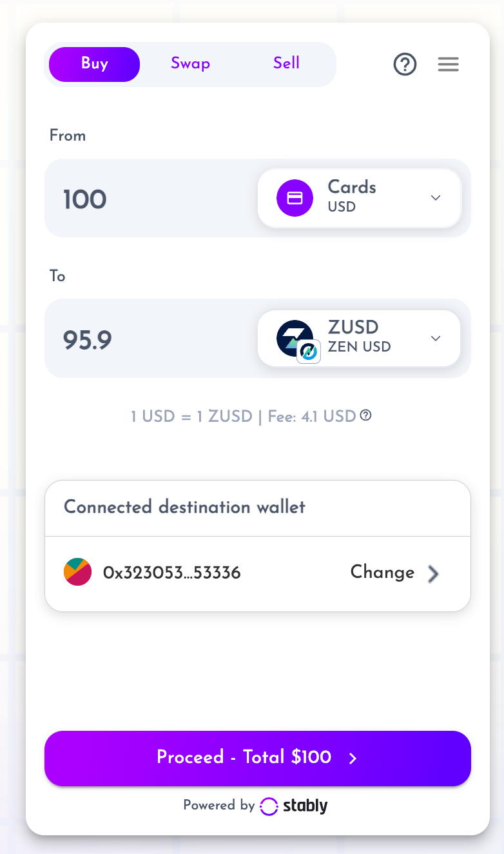Click Proceed - Total $100 button
The height and width of the screenshot is (854, 504).
[x=258, y=759]
